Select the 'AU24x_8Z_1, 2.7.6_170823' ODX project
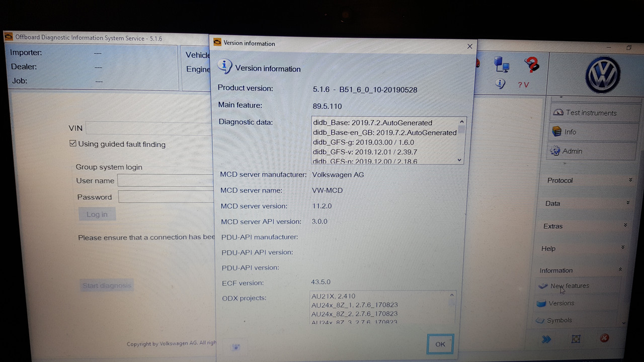 pos(355,305)
